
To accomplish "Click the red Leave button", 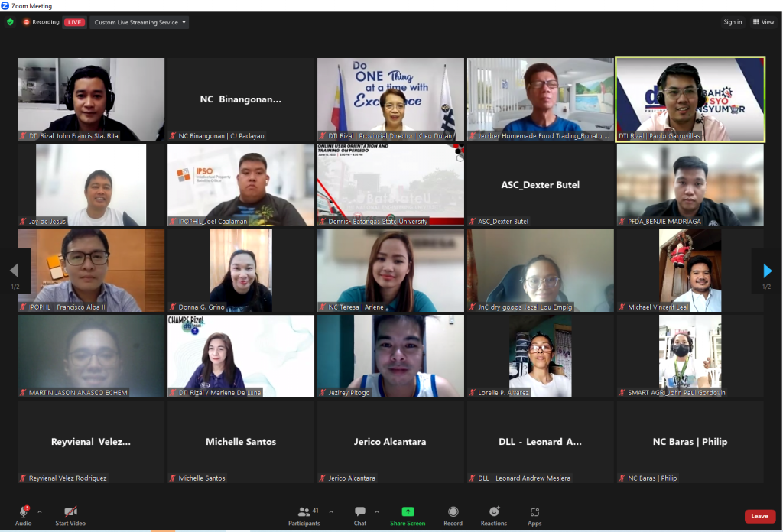I will (759, 516).
